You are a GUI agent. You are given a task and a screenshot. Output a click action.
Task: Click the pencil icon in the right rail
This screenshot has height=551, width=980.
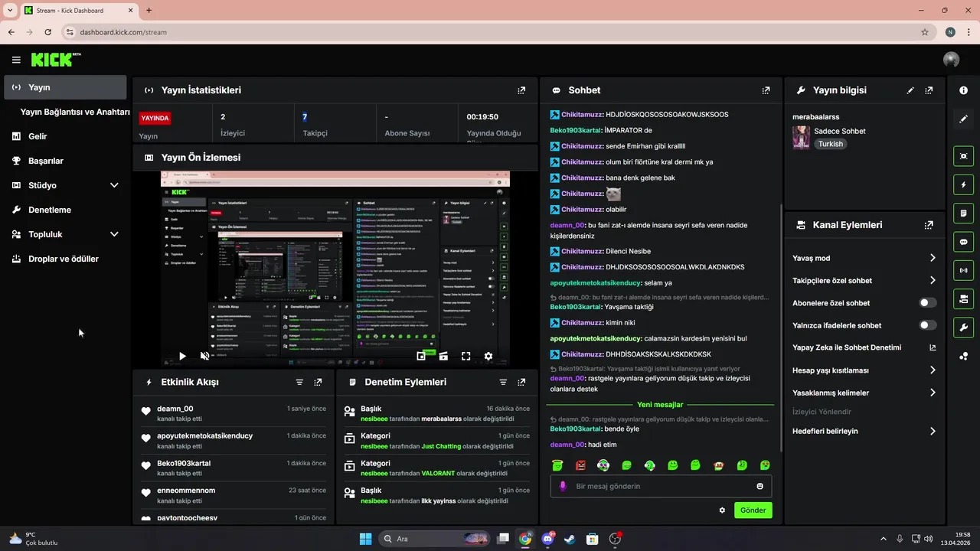pyautogui.click(x=963, y=119)
